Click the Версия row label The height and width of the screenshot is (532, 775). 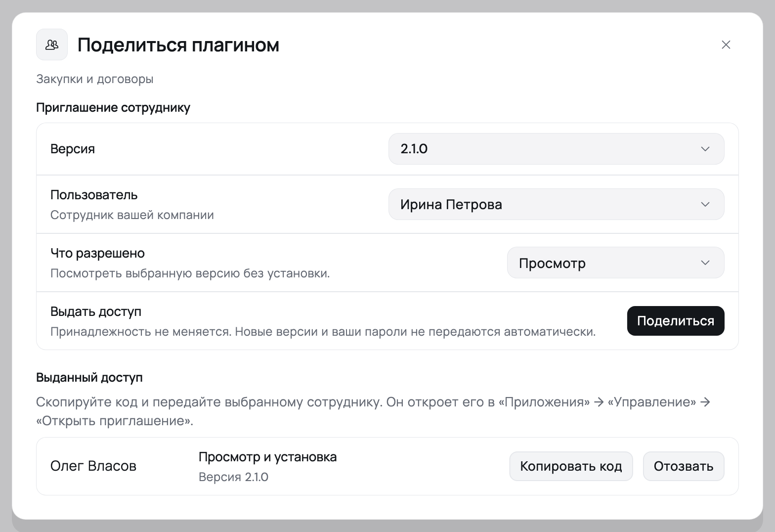click(x=73, y=149)
